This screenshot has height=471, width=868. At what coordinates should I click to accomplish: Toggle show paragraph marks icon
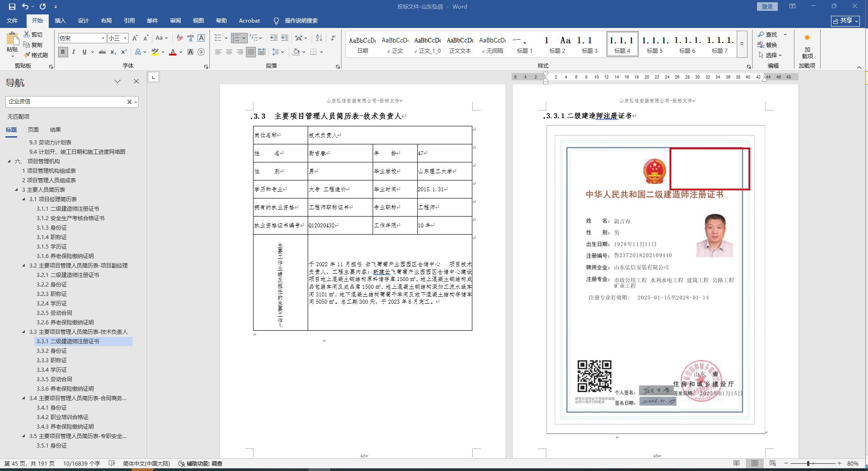pyautogui.click(x=333, y=38)
